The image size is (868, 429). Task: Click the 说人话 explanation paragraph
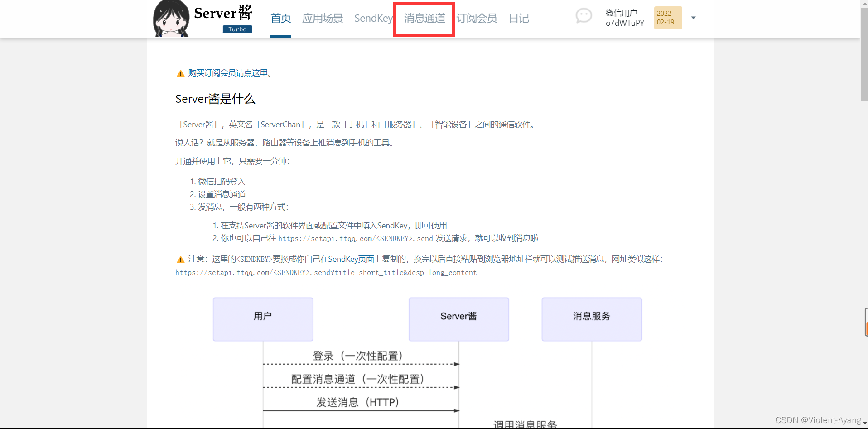pos(285,143)
